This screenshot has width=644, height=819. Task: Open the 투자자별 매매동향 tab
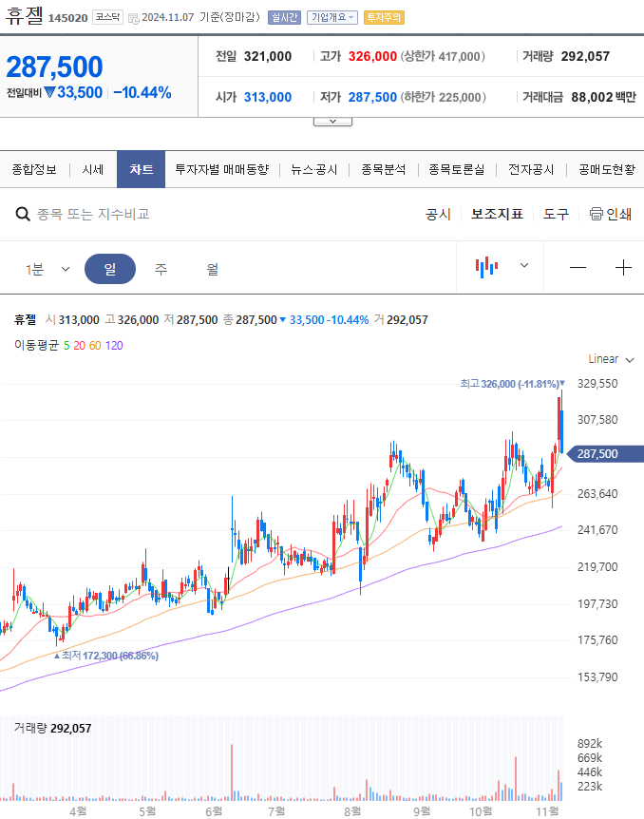222,169
